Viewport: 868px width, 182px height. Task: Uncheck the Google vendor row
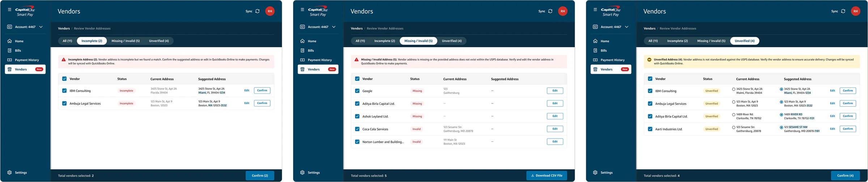357,91
